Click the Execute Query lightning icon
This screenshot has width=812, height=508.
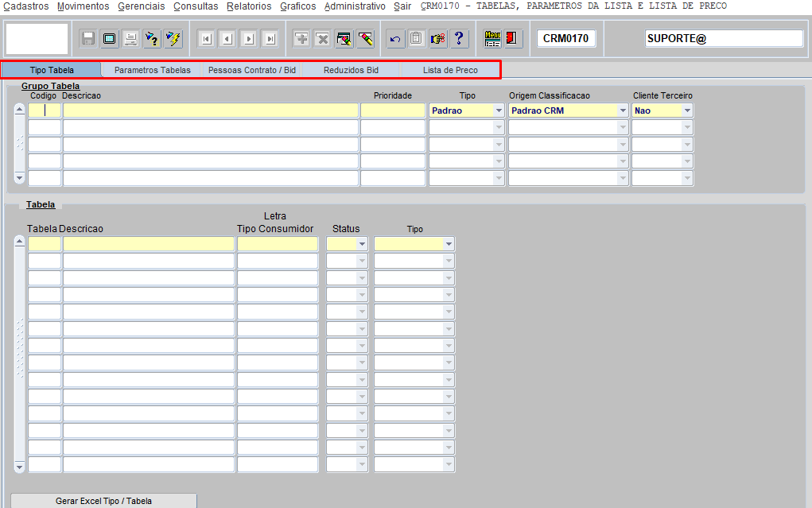click(x=173, y=39)
